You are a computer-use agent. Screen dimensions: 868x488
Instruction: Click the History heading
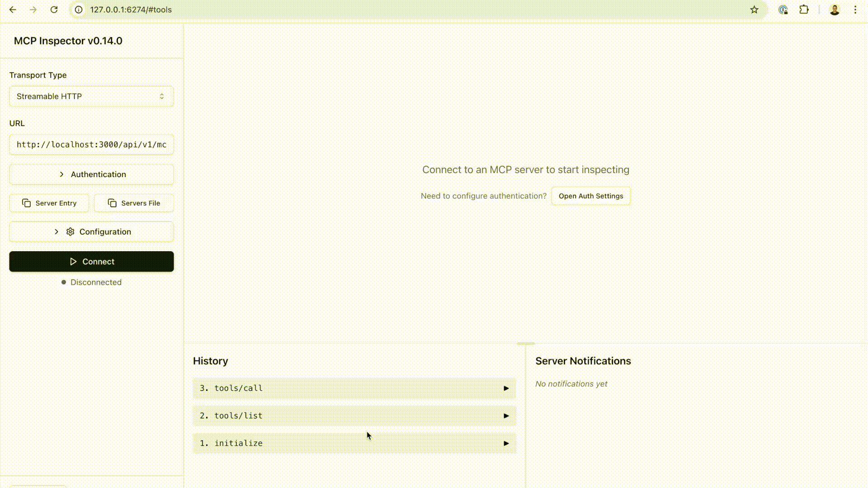(x=211, y=361)
